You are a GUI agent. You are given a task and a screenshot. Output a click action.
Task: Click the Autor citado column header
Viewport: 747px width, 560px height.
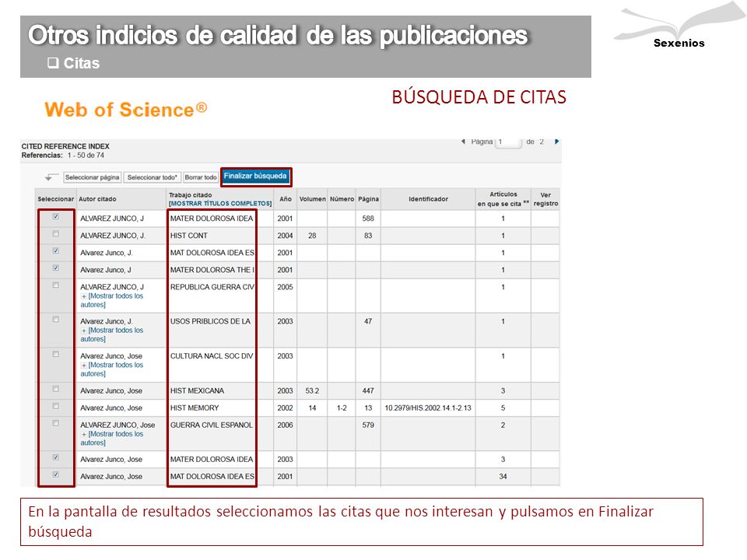coord(97,199)
